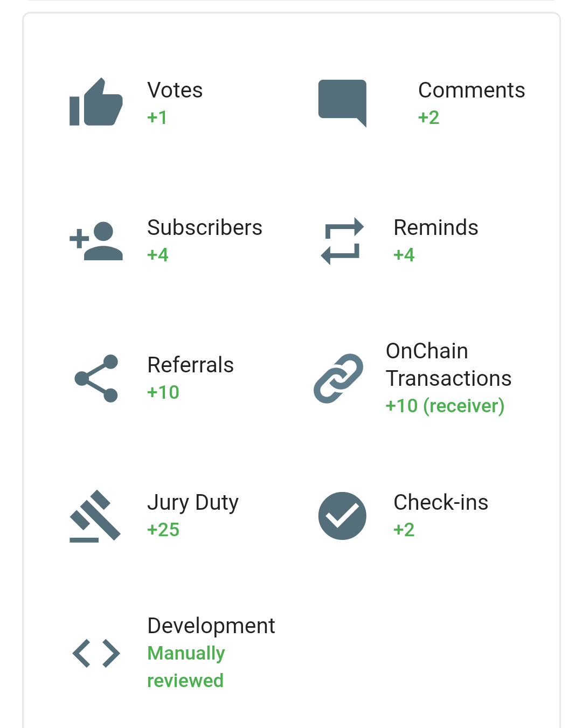Select the Reminds label

(436, 227)
